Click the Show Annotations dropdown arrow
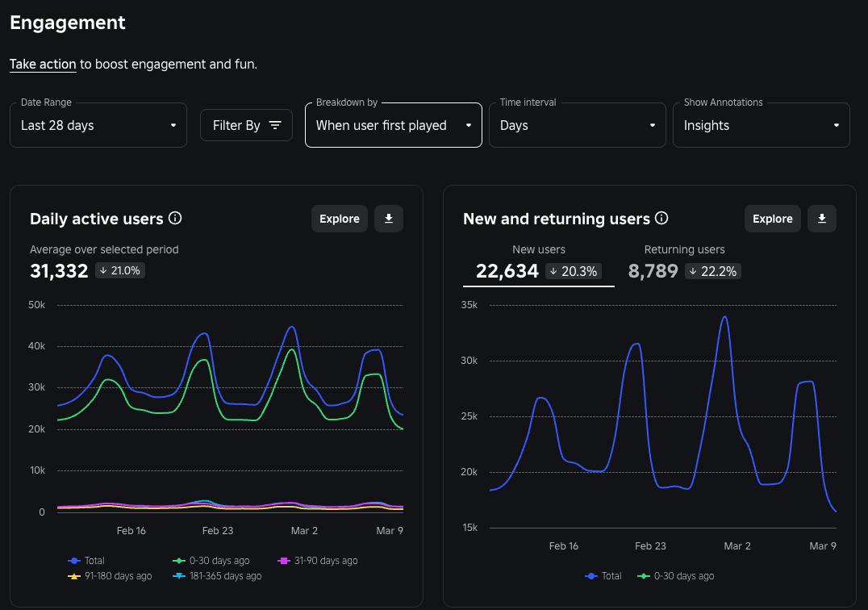This screenshot has width=868, height=610. click(x=836, y=126)
